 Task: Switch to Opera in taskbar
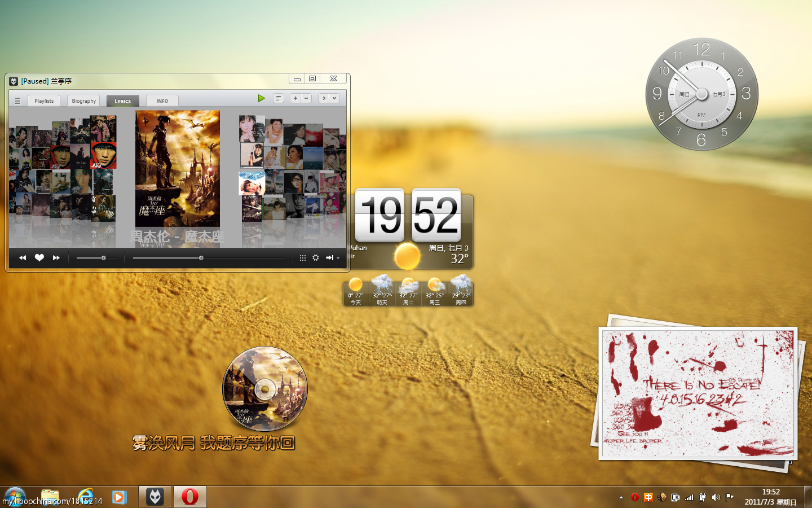pyautogui.click(x=190, y=497)
